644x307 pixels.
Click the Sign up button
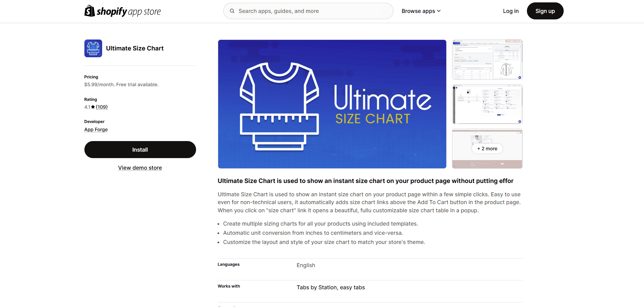[545, 11]
